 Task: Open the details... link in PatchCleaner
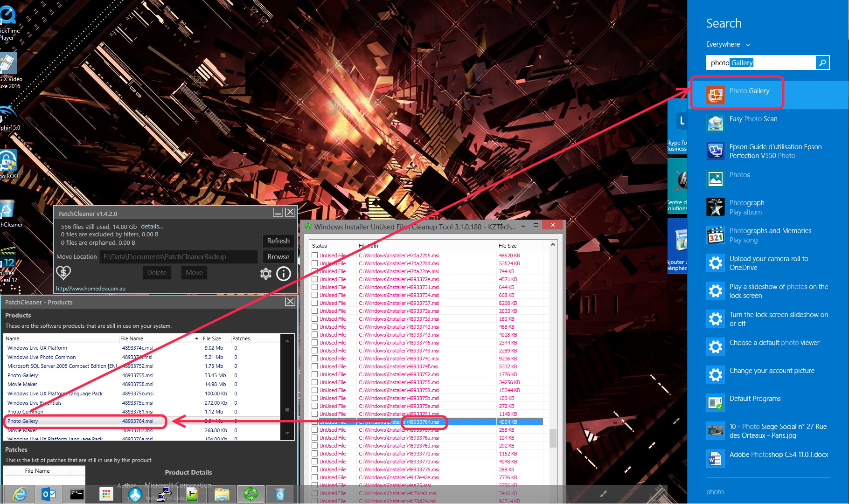[x=152, y=227]
